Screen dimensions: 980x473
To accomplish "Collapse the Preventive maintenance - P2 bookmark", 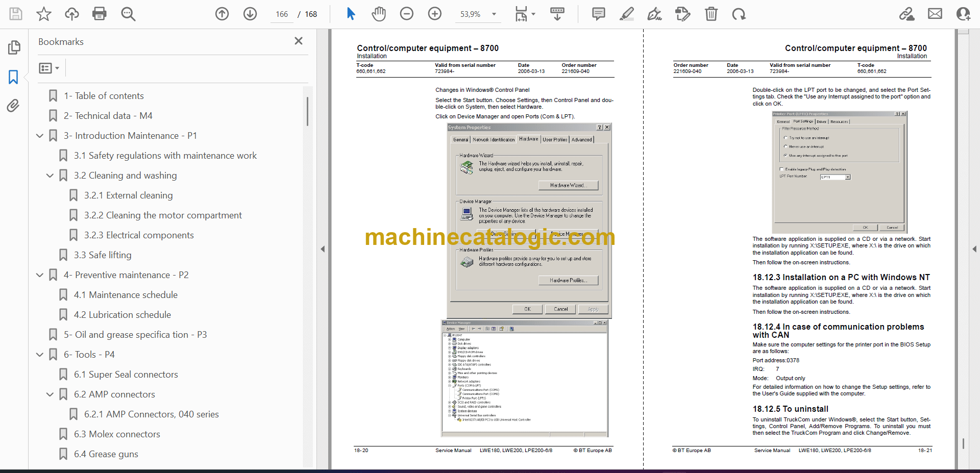I will (x=40, y=275).
